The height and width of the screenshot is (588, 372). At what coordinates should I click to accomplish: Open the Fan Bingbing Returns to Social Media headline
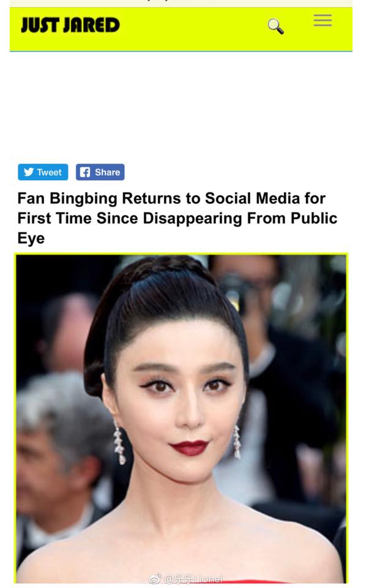click(x=177, y=218)
